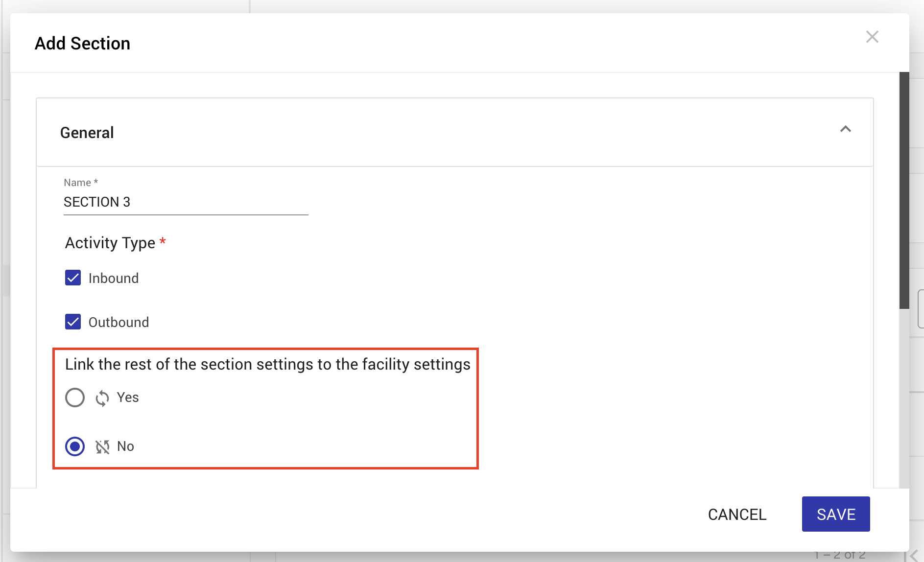Viewport: 924px width, 562px height.
Task: Uncheck the Inbound checkbox
Action: click(73, 278)
